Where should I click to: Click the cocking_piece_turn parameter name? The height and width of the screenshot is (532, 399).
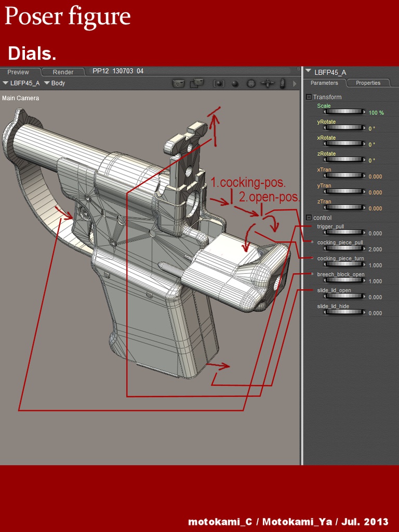point(341,258)
